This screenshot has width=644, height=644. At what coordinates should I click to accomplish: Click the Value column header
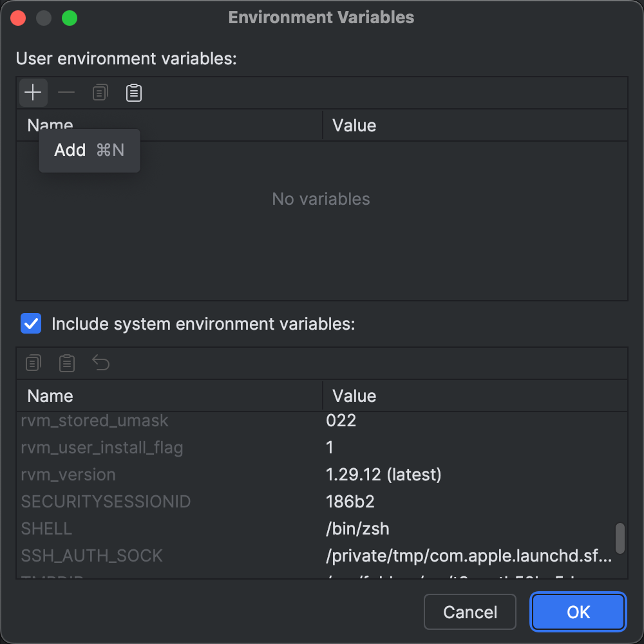tap(354, 395)
